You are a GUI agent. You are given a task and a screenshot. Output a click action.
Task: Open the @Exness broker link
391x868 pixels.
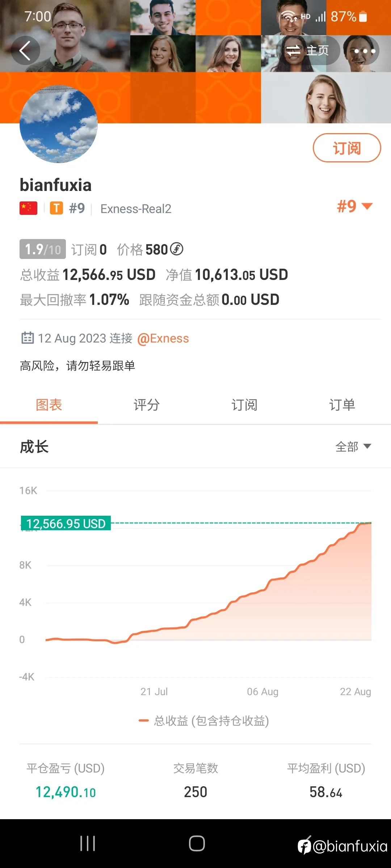[163, 339]
